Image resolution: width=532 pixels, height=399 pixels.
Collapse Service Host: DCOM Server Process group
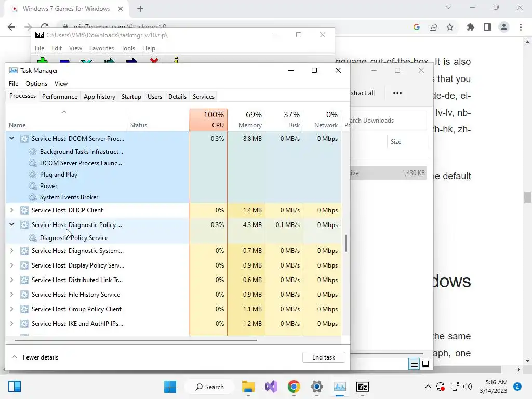pyautogui.click(x=12, y=138)
